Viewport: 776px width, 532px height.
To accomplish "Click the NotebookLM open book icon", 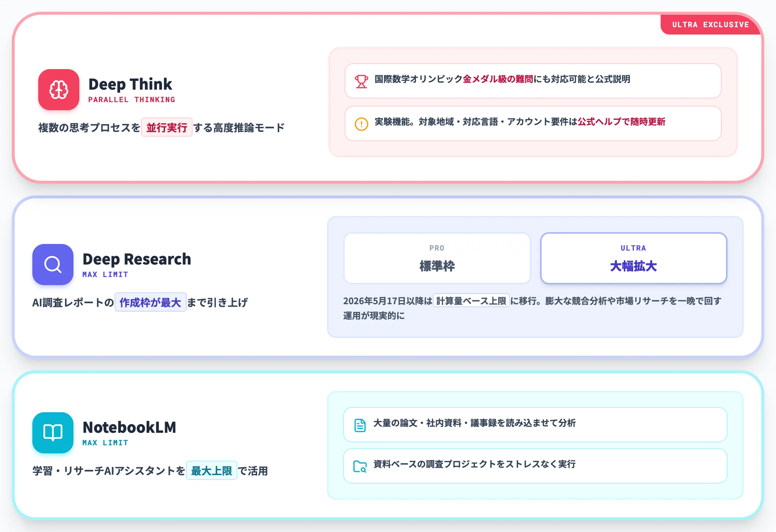I will pyautogui.click(x=53, y=433).
